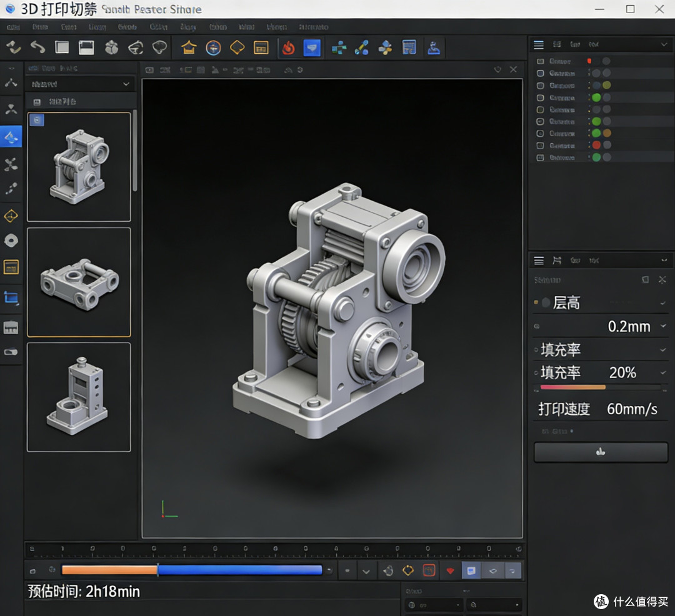Select the upright block model thumbnail
The width and height of the screenshot is (675, 616).
coord(79,397)
